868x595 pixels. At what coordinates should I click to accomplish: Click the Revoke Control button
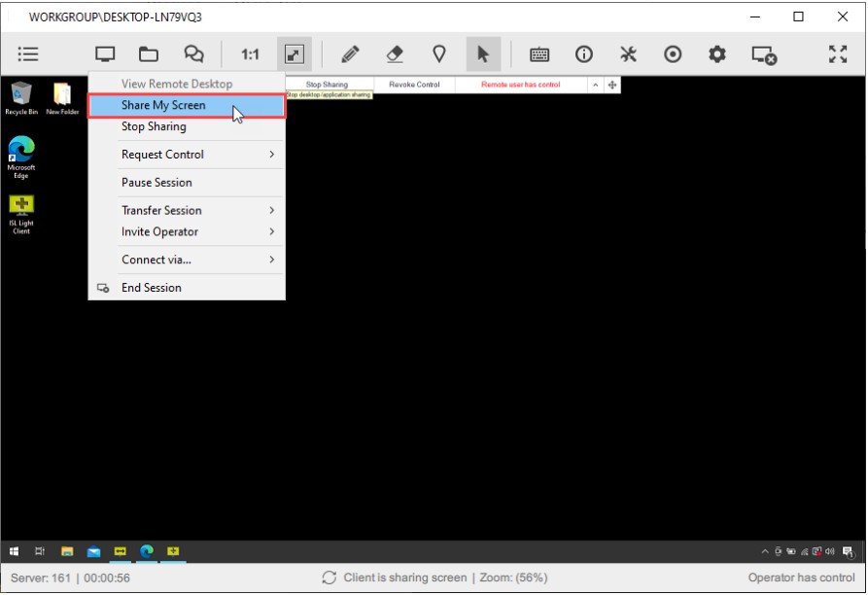[x=413, y=84]
